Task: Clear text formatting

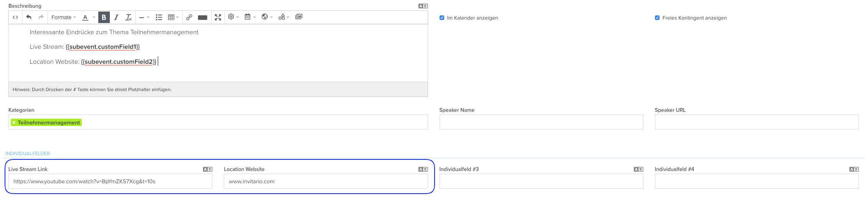Action: click(129, 17)
